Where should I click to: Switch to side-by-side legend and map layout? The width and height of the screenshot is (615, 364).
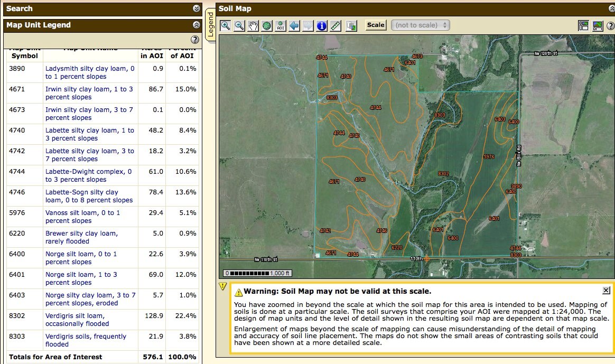tap(583, 25)
